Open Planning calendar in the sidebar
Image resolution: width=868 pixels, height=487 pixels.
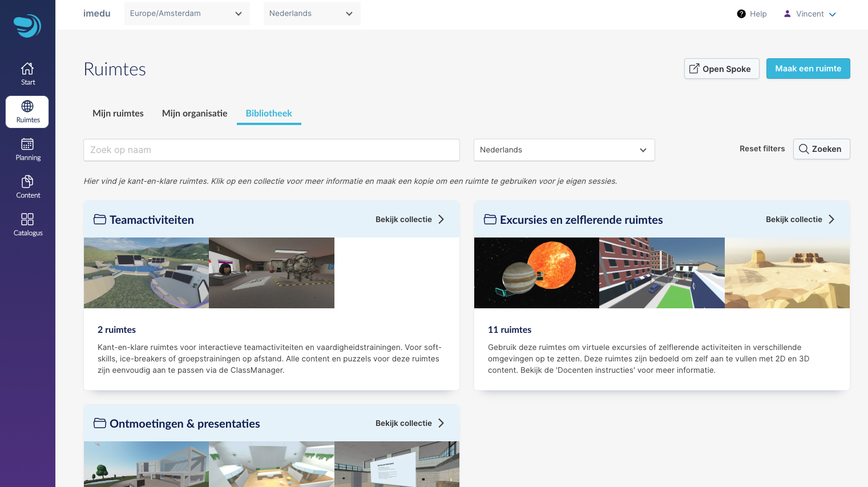(27, 149)
